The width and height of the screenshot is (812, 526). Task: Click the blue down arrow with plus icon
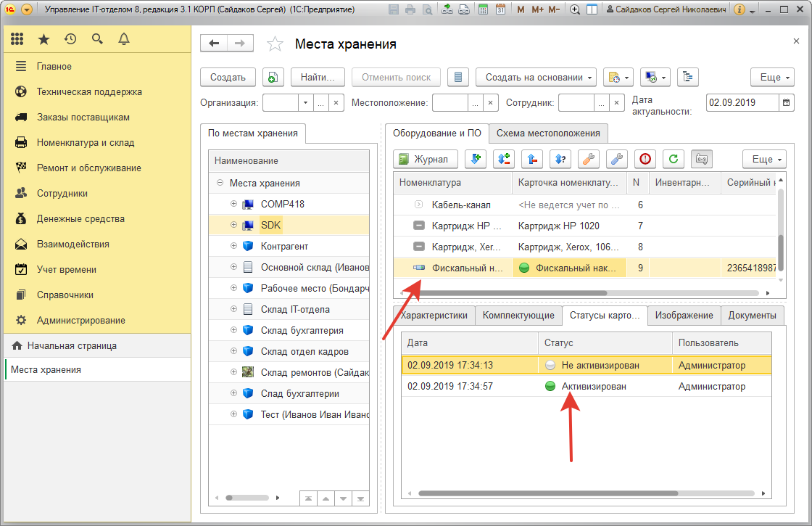[x=476, y=159]
